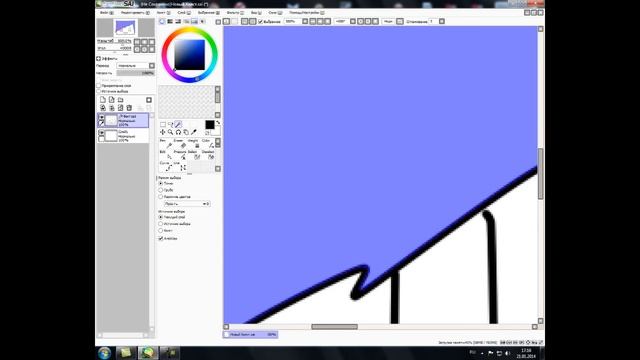Click the navigator canvas thumbnail
640x360 pixels.
click(125, 28)
